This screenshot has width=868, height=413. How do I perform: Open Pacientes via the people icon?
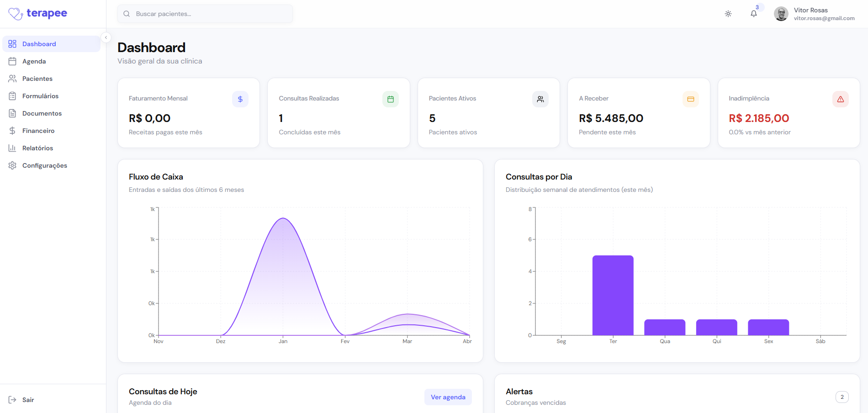(12, 78)
